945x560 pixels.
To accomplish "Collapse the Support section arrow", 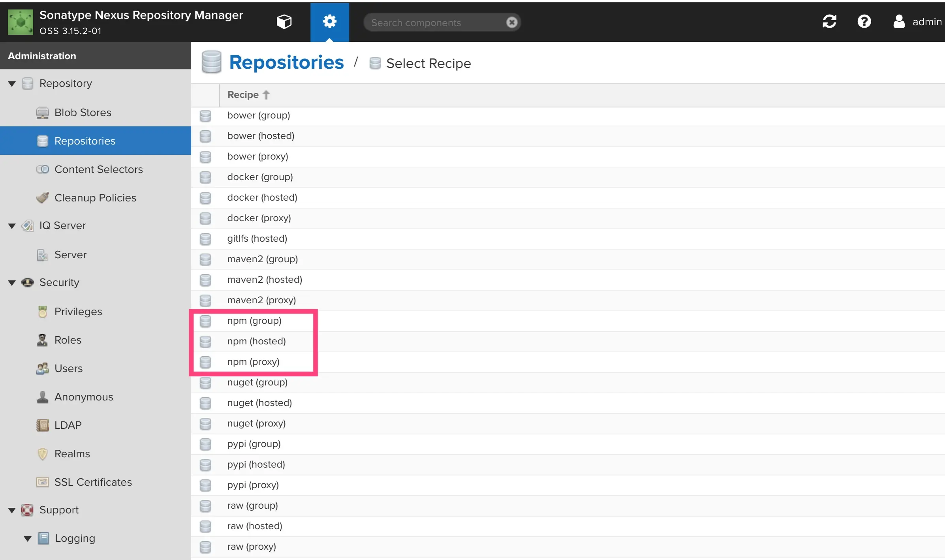I will click(12, 510).
